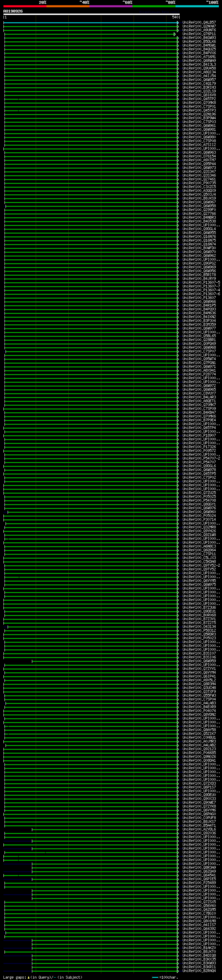Click hit label UniRef100_Q6W981
Viewport: 222px width, 980px height.
tap(199, 129)
